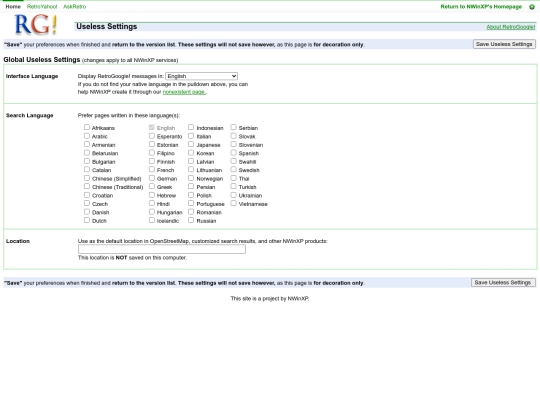Click the Useless Settings heading text
The image size is (540, 405).
(x=107, y=27)
